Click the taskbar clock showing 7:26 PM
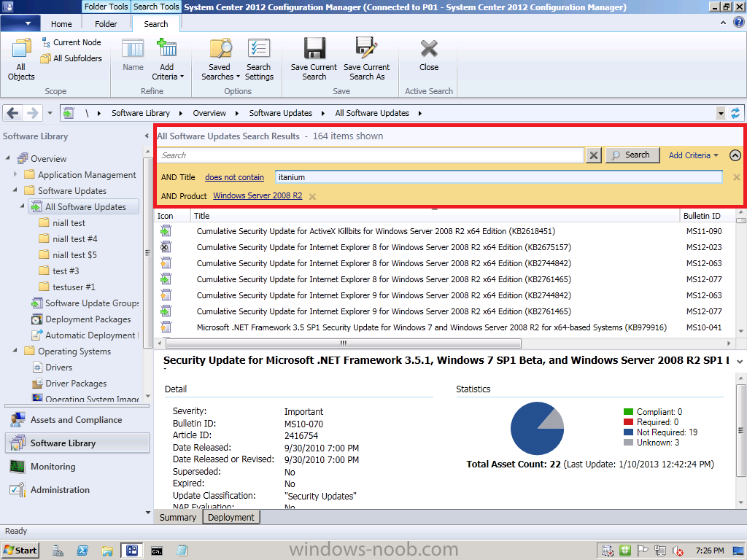The width and height of the screenshot is (747, 560). (710, 551)
